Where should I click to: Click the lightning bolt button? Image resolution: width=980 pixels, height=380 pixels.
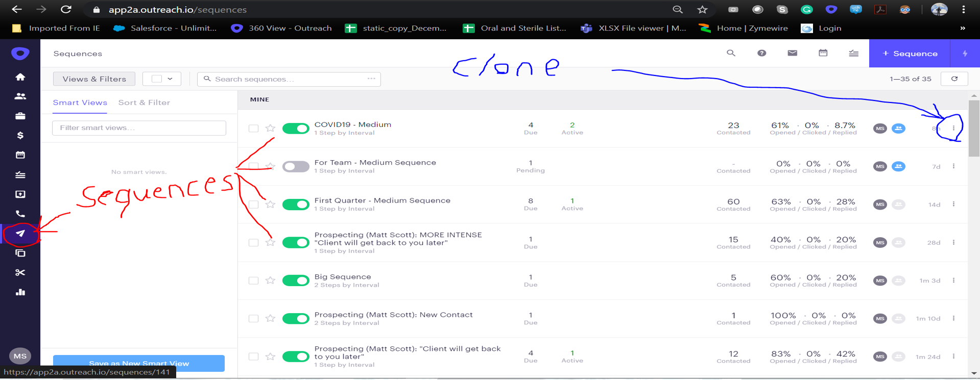coord(965,54)
